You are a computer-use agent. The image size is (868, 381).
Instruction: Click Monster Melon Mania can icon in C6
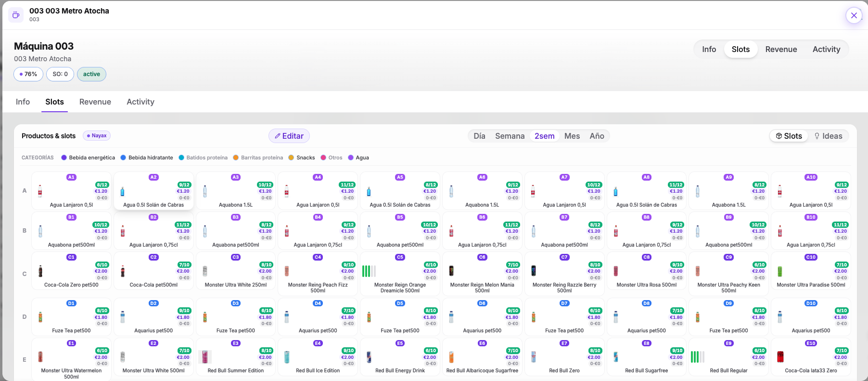click(451, 271)
